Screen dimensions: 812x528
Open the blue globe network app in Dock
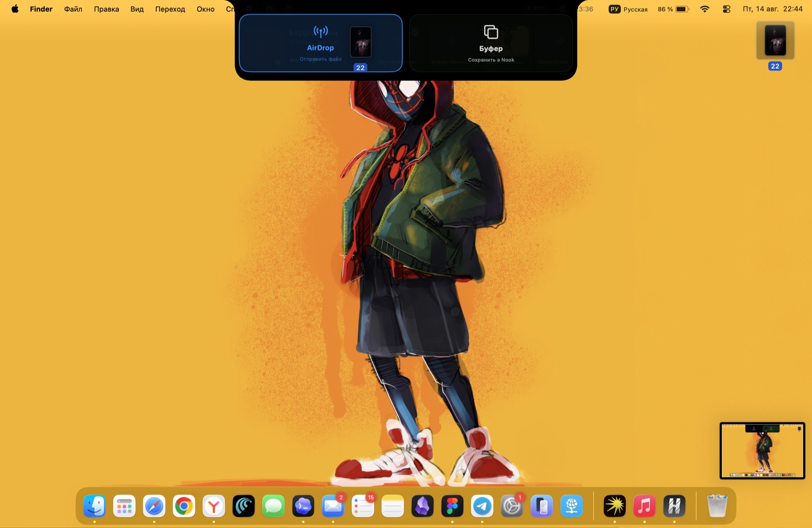(x=572, y=506)
